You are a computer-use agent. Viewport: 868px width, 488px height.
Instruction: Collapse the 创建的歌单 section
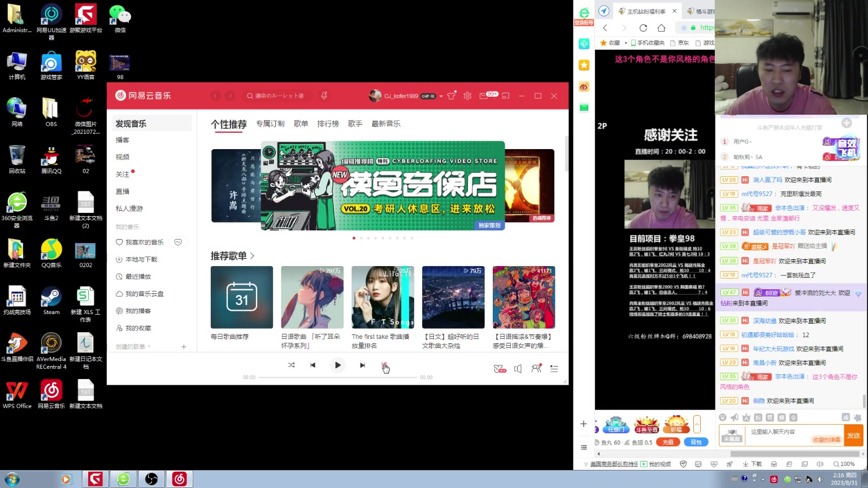[133, 347]
